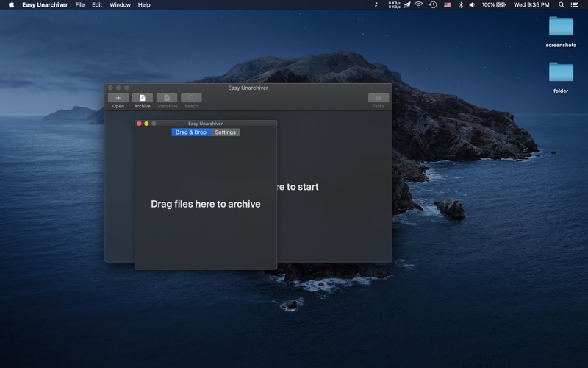
Task: Open the Apple menu
Action: point(11,5)
